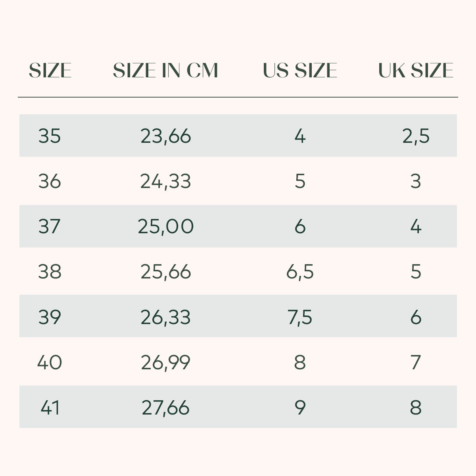Screen dimensions: 476x476
Task: Click the 23,66 cm value
Action: pos(166,136)
